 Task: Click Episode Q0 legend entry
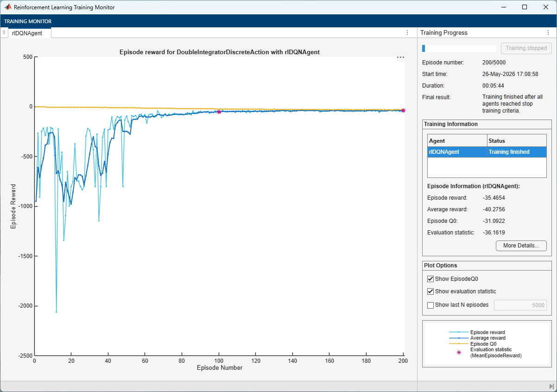483,344
